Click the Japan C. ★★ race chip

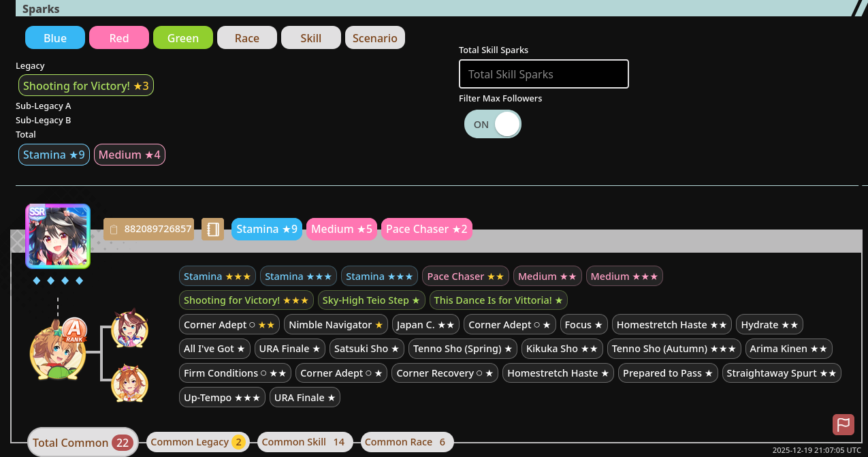pos(426,325)
